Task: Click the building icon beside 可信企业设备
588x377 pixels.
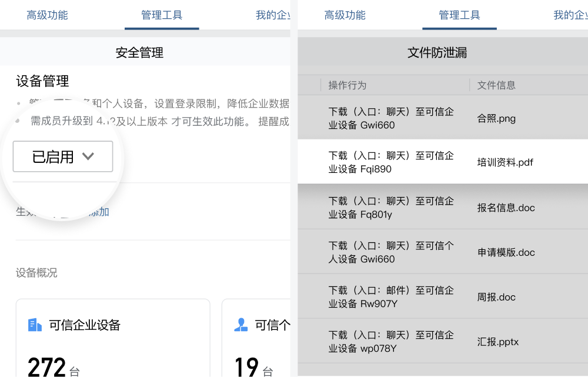Action: [x=35, y=325]
